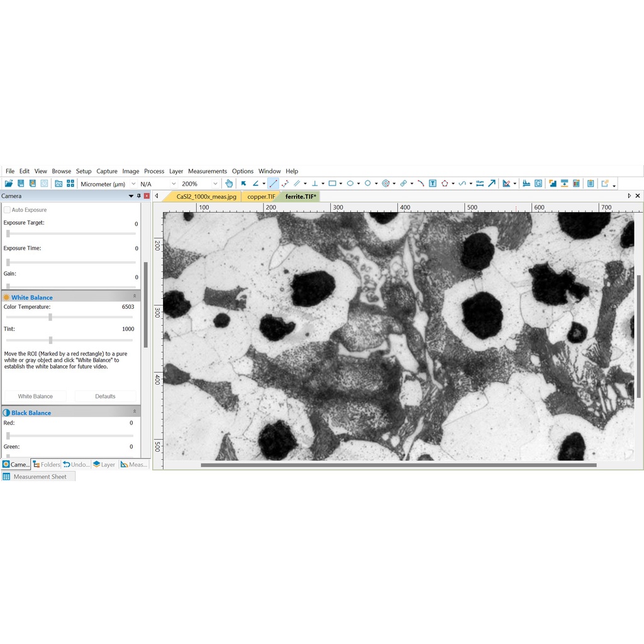The width and height of the screenshot is (644, 644).
Task: Click the thumbnail grid browse icon
Action: 70,184
